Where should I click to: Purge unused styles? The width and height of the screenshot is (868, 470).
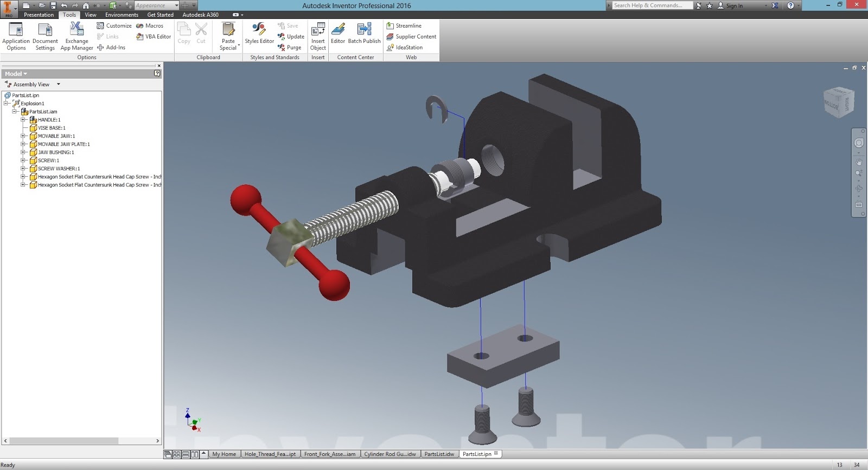pos(289,47)
